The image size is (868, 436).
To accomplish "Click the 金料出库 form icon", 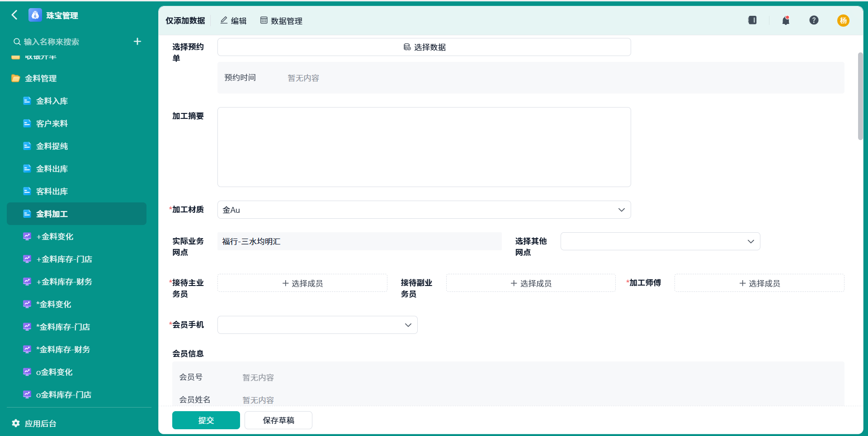I will click(27, 169).
